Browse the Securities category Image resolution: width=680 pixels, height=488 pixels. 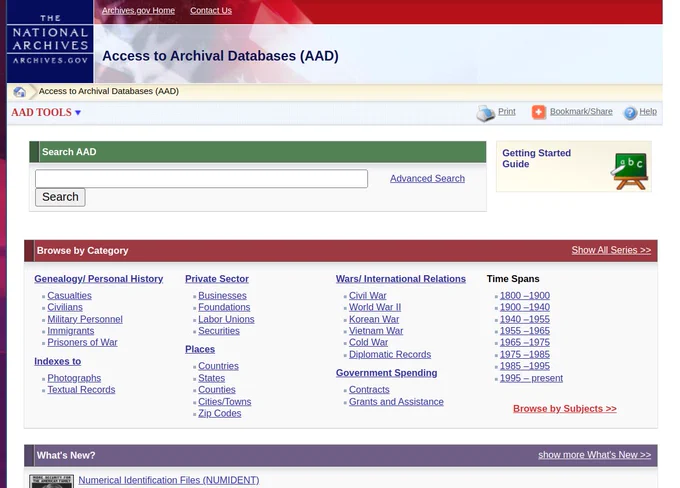point(219,331)
